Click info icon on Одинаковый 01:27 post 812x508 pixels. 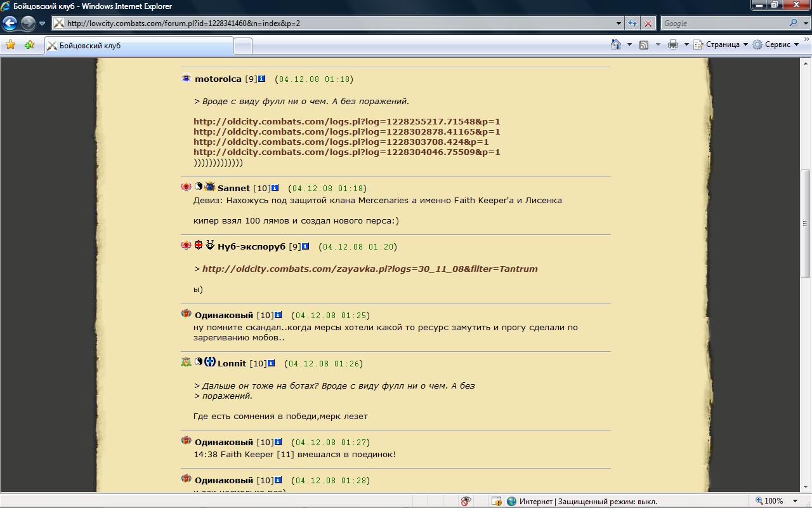(278, 442)
